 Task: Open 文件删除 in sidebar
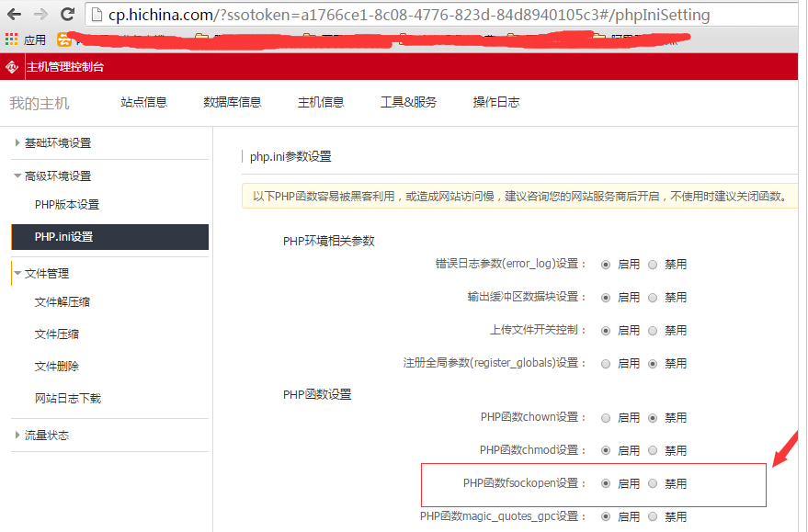coord(57,367)
